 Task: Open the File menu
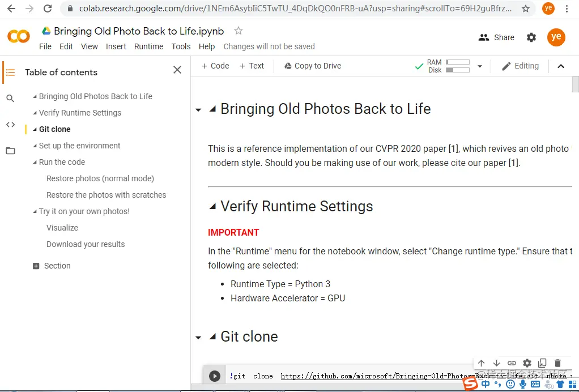point(45,46)
